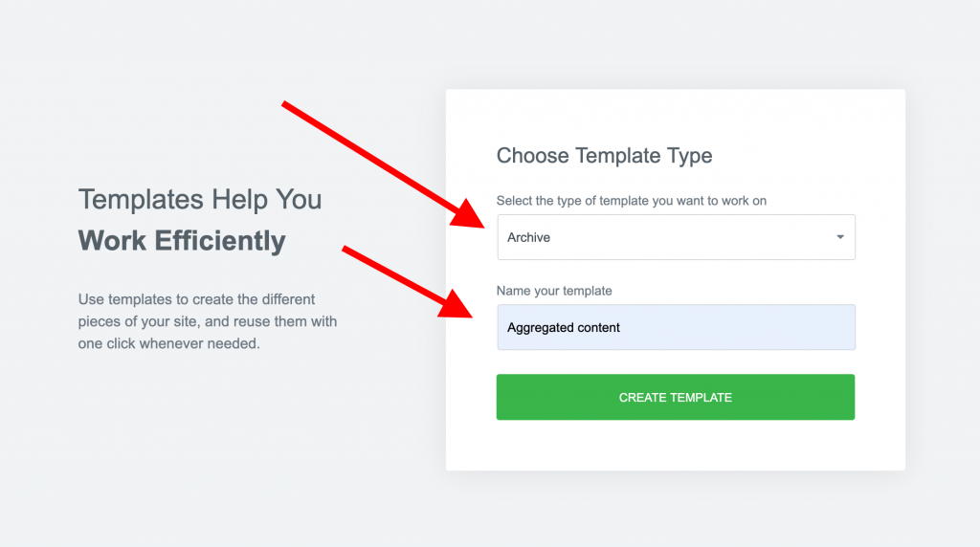The image size is (980, 547).
Task: Click the 'Templates Help You' heading
Action: (200, 200)
